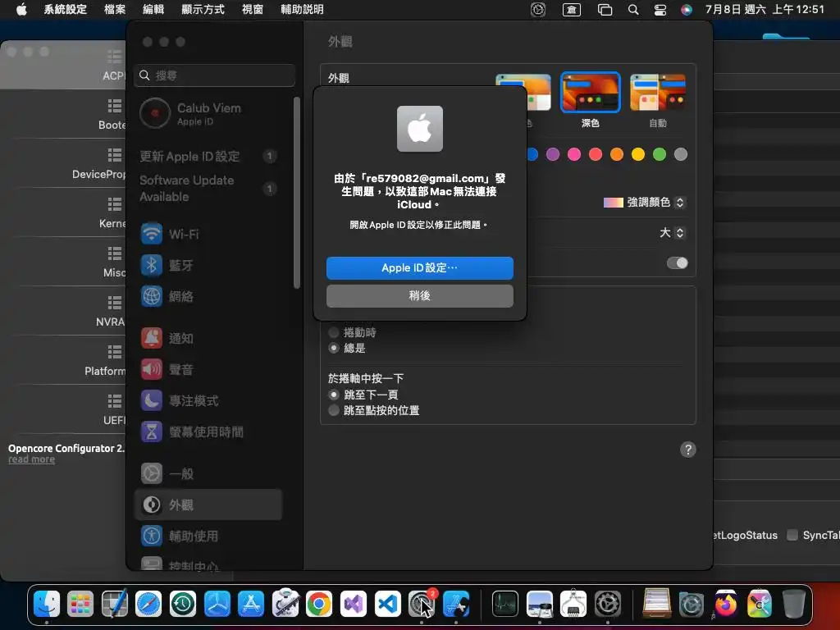Select 捲動時 scroll bar radio option
Image resolution: width=840 pixels, height=630 pixels.
334,333
